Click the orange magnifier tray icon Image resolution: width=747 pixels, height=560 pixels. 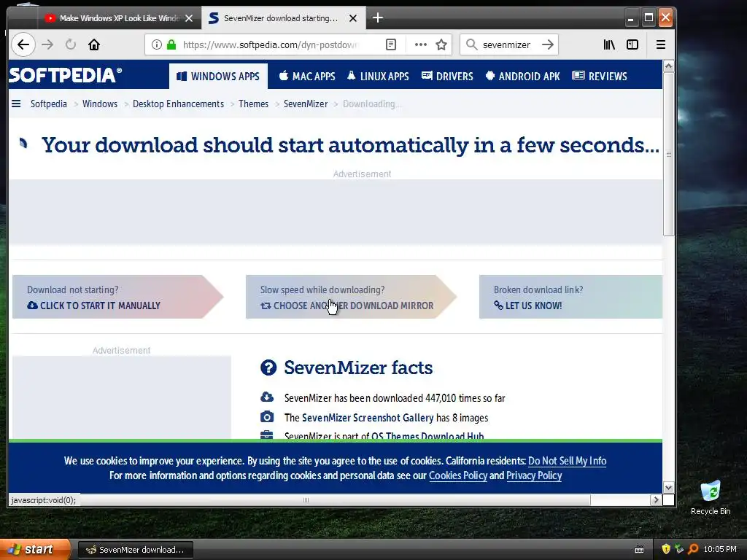pyautogui.click(x=693, y=549)
